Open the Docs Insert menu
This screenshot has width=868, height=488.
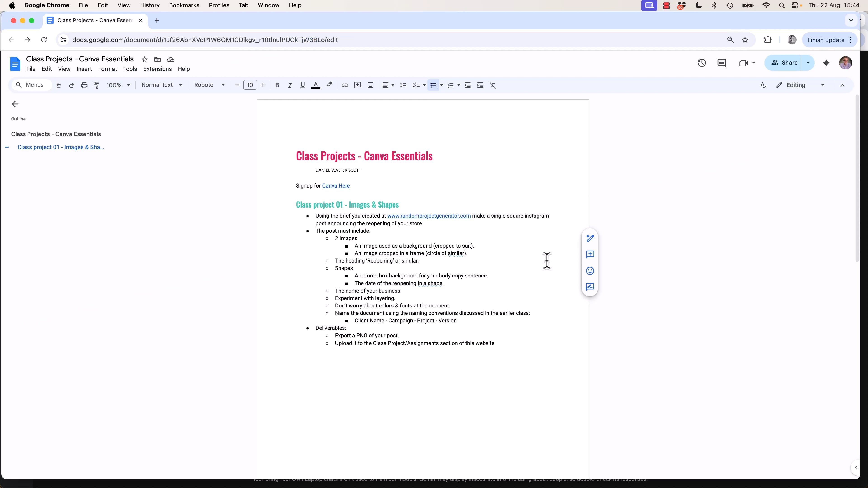pos(84,69)
